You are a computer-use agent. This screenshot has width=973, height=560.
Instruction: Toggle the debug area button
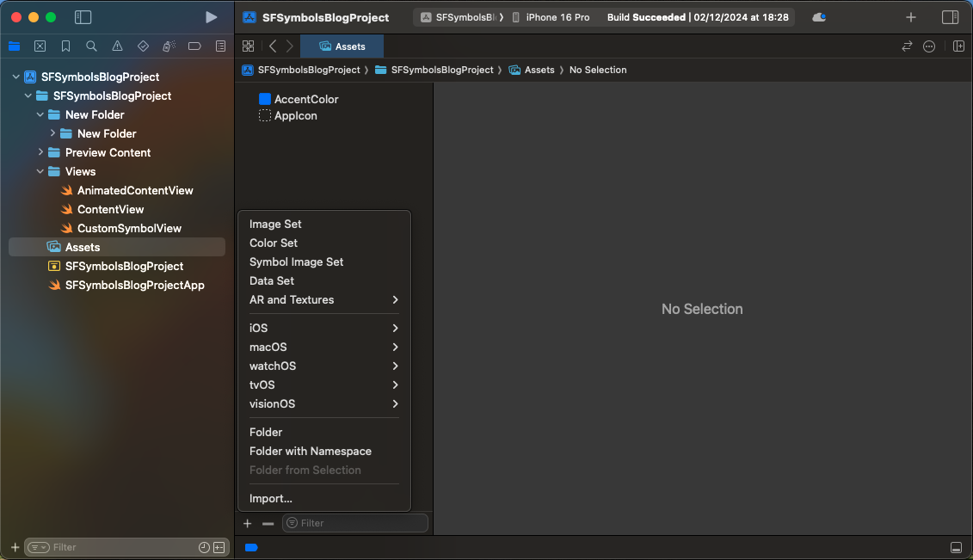pos(957,548)
